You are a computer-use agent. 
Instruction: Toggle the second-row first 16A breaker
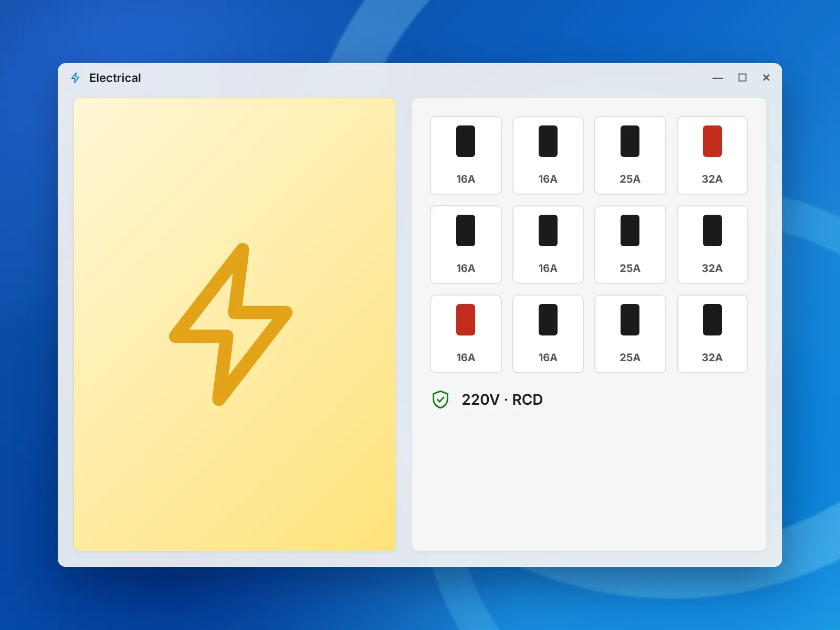point(466,245)
